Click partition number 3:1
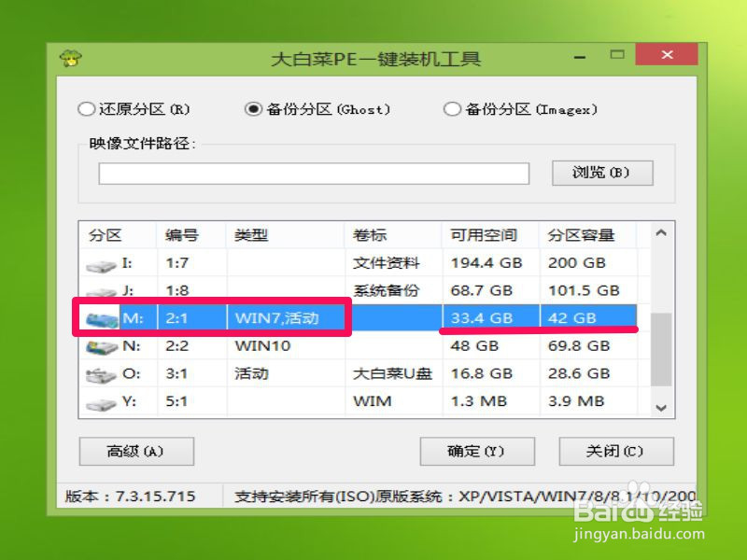 pos(176,374)
